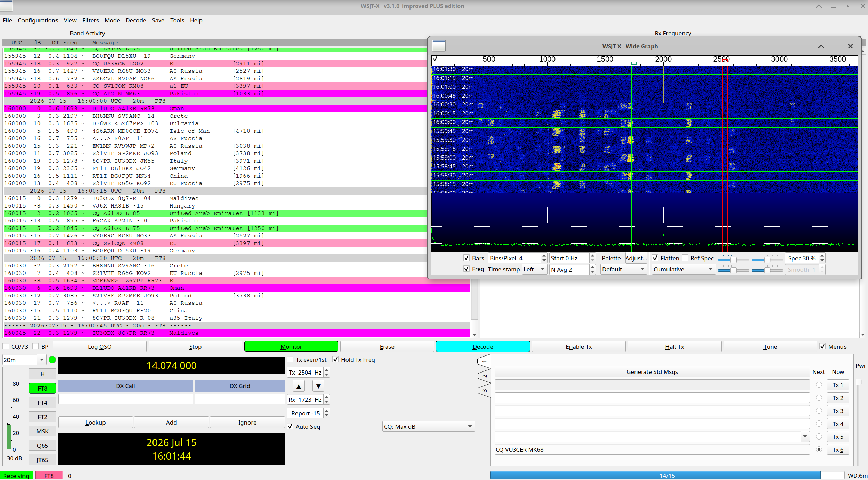Uncheck the Freq checkbox in Wide Graph

point(467,269)
